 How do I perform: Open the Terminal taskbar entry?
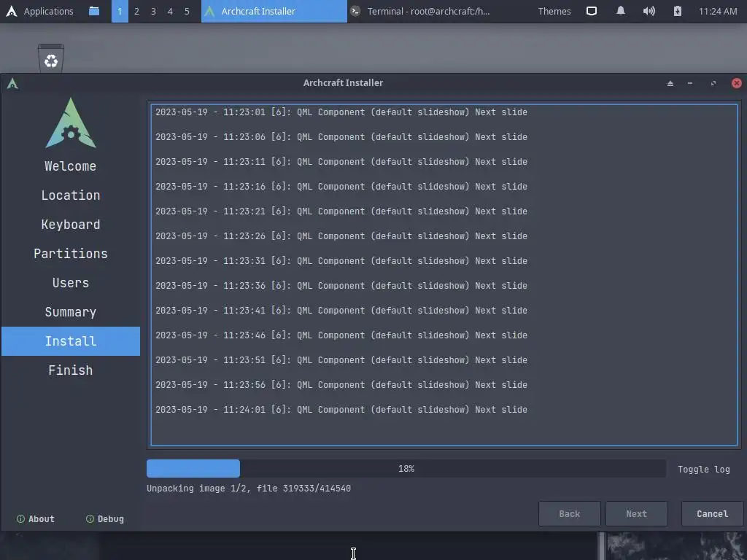(419, 11)
